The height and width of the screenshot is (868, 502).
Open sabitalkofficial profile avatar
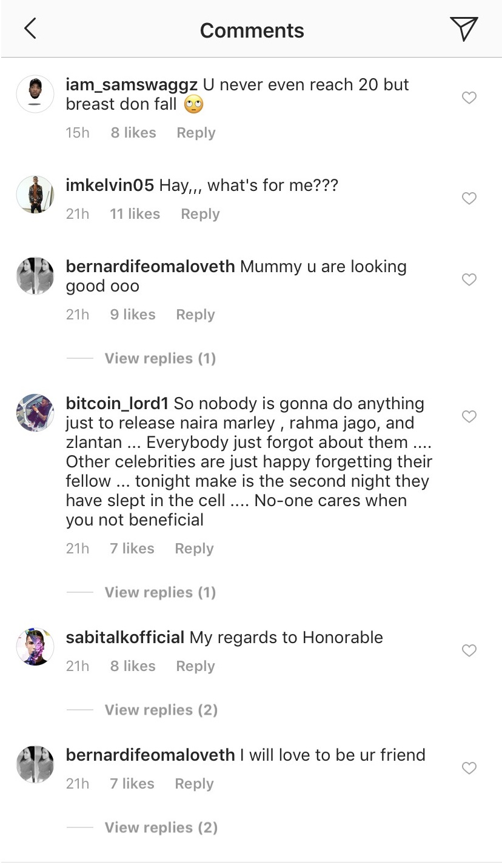click(35, 647)
